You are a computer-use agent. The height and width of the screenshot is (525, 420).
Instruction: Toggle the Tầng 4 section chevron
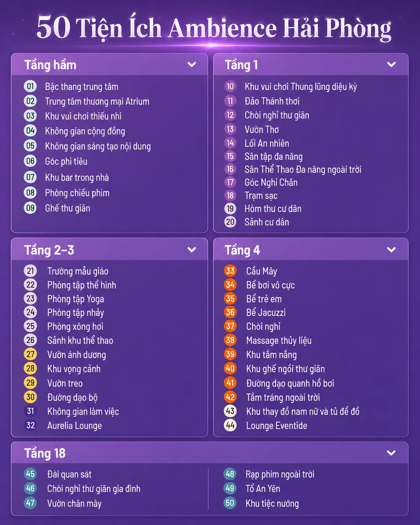pyautogui.click(x=392, y=249)
